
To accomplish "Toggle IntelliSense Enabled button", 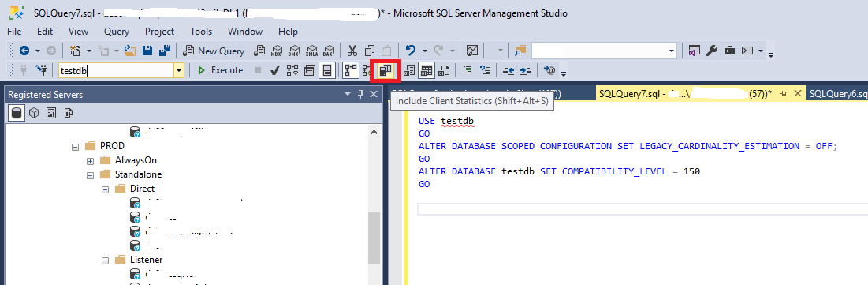I will 326,69.
